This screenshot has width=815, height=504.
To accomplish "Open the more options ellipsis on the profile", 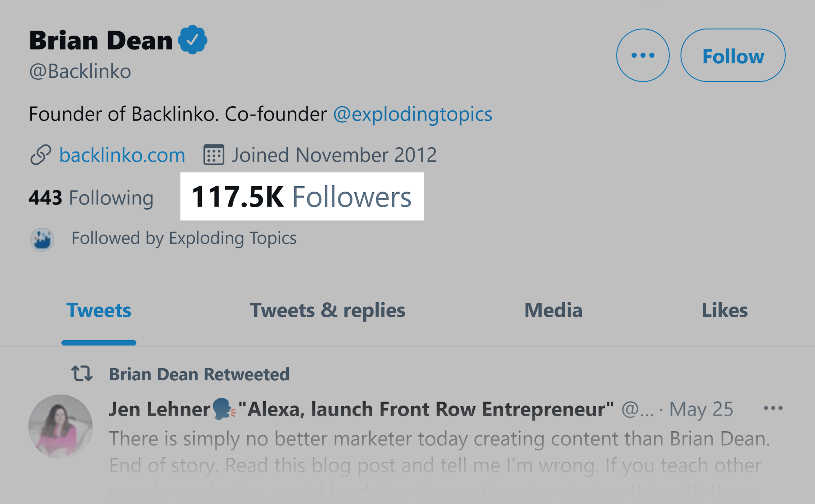I will pos(643,55).
